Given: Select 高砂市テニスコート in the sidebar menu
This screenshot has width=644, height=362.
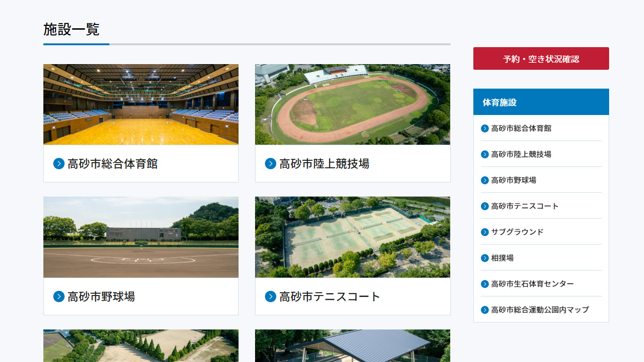Looking at the screenshot, I should coord(525,206).
